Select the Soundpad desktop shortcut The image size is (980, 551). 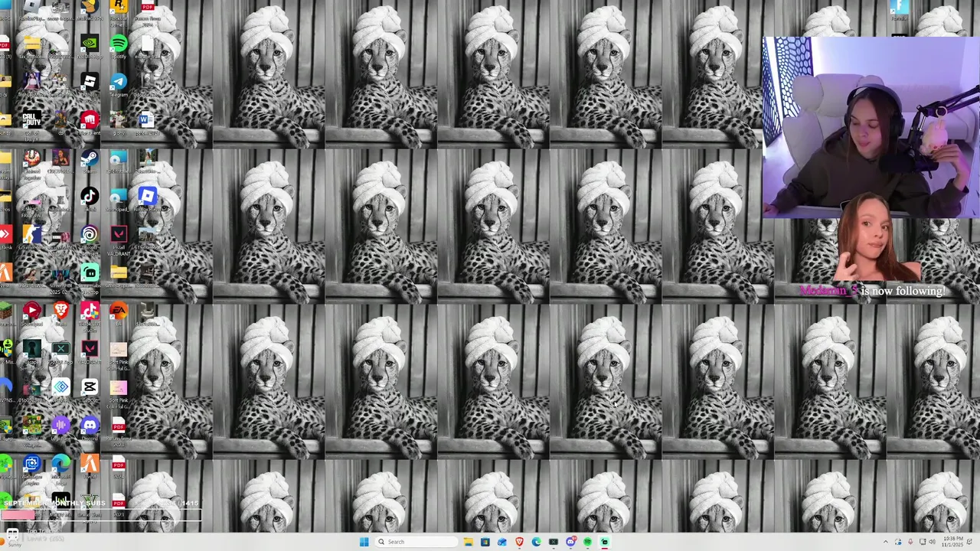pos(31,310)
